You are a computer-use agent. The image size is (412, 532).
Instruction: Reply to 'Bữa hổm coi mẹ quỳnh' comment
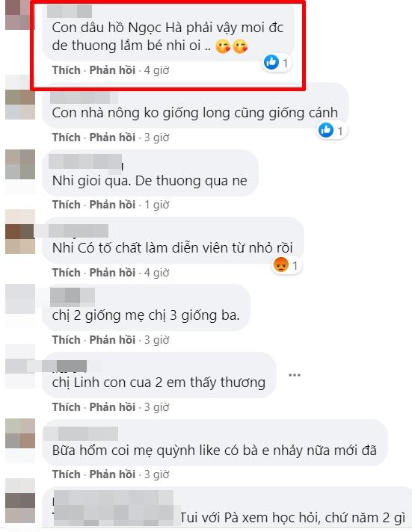112,474
